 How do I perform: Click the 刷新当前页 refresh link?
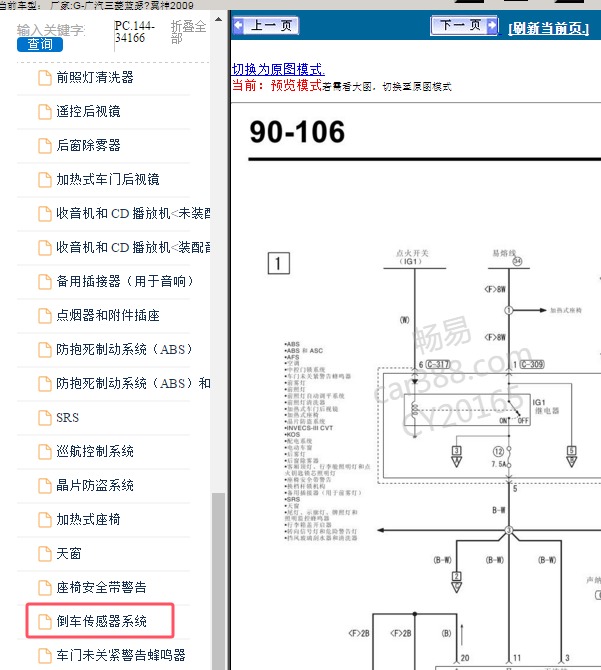coord(548,29)
